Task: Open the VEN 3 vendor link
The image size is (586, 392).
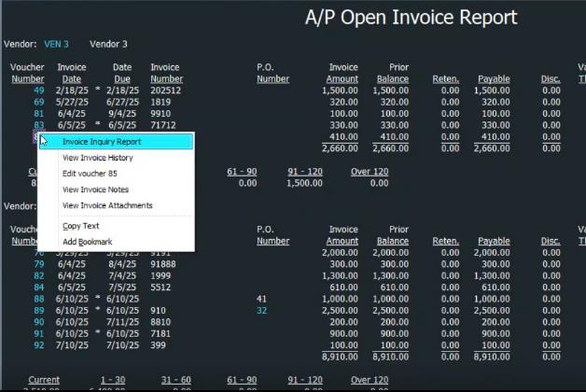Action: pos(56,44)
